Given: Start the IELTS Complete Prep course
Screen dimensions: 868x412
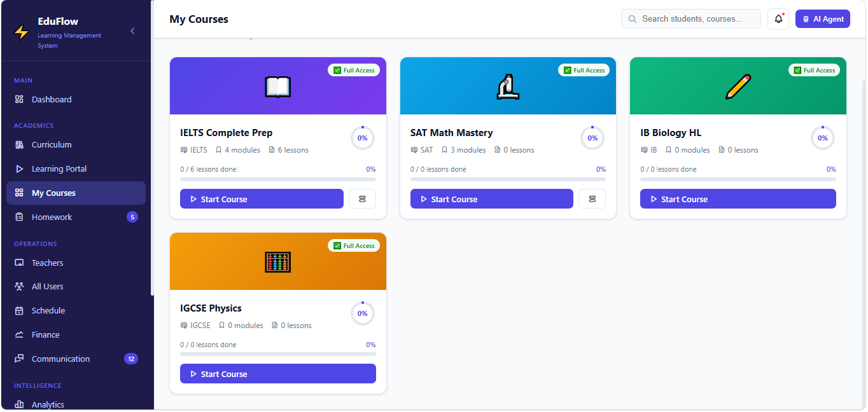Looking at the screenshot, I should pos(262,199).
